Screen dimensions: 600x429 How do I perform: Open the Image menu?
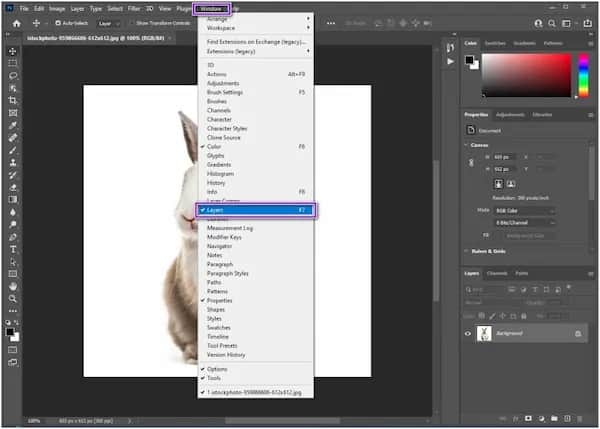click(x=57, y=8)
